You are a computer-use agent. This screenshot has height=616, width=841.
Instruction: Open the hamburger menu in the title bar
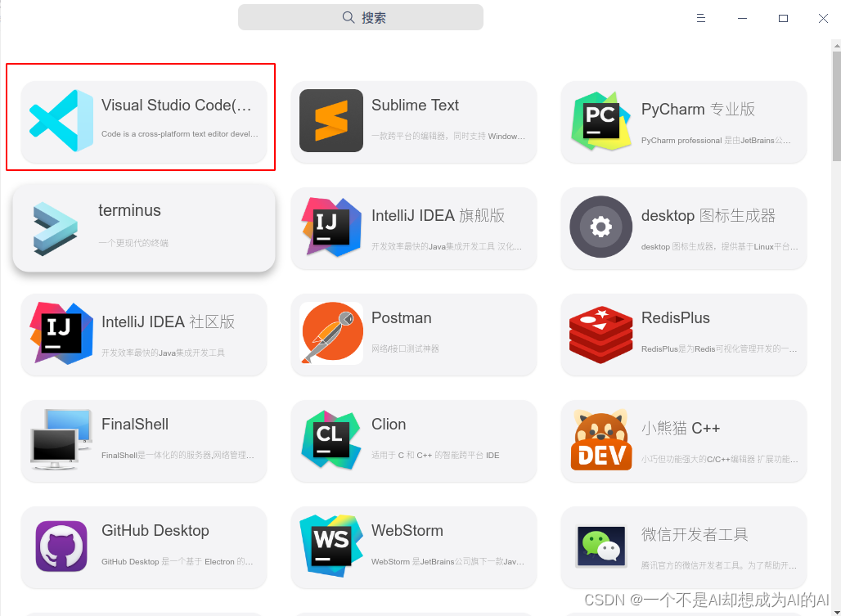point(700,18)
